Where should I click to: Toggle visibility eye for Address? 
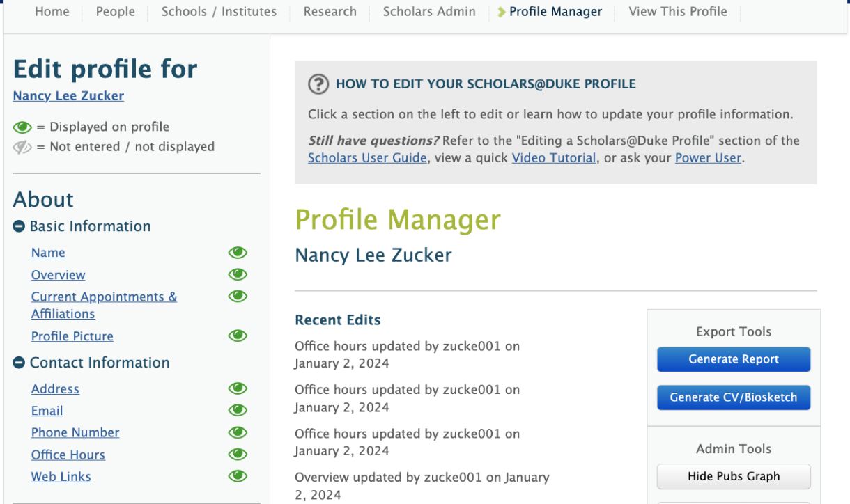tap(238, 388)
